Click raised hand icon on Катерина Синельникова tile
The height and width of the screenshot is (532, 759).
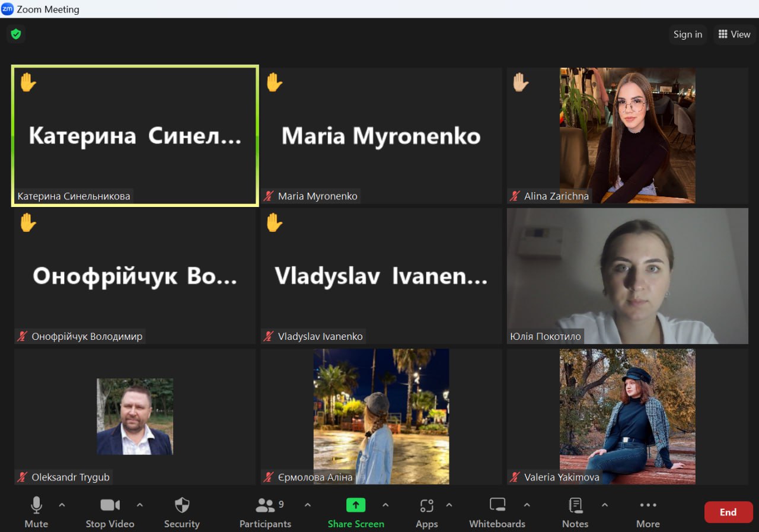click(28, 82)
